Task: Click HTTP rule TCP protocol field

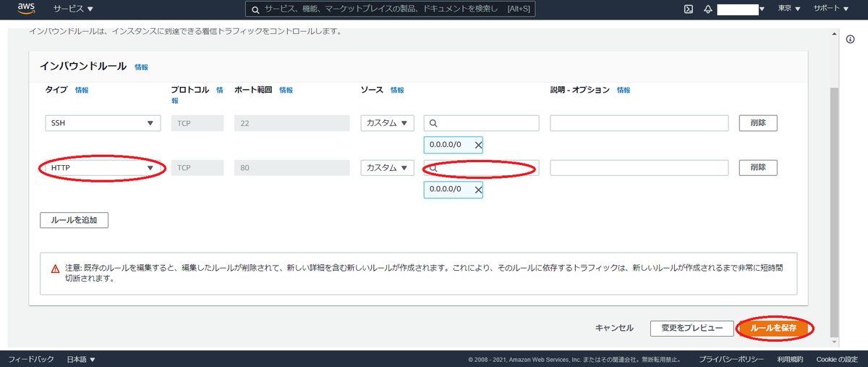Action: pos(197,168)
